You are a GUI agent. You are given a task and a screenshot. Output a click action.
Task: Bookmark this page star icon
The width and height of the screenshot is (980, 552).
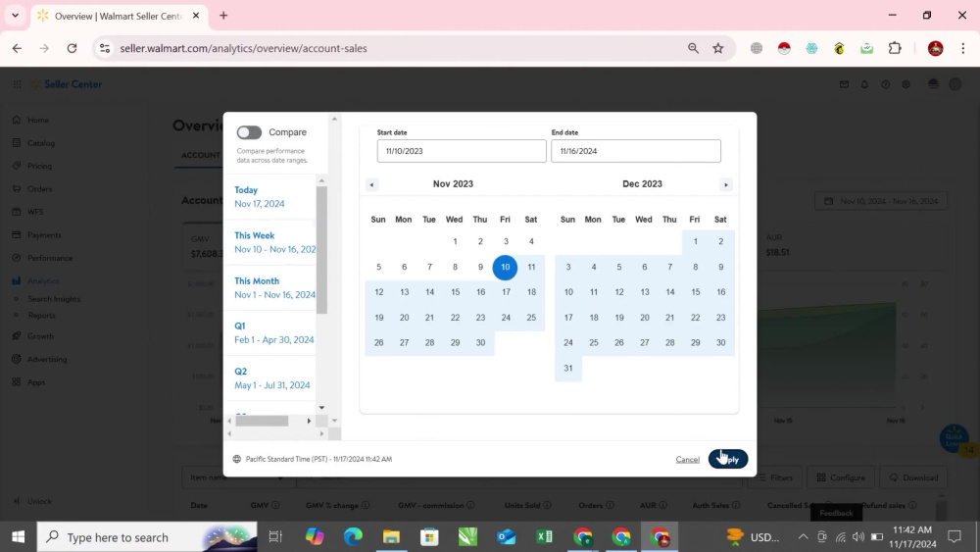point(718,48)
